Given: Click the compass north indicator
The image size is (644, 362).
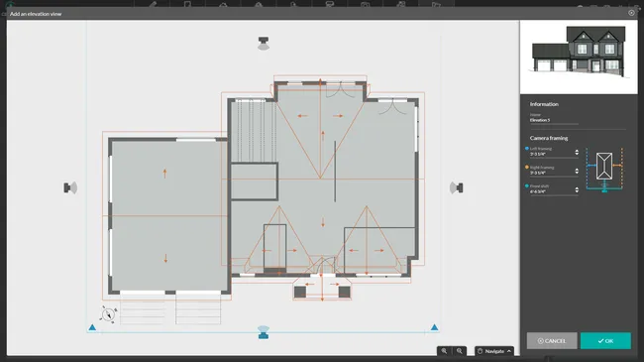Looking at the screenshot, I should click(x=108, y=314).
